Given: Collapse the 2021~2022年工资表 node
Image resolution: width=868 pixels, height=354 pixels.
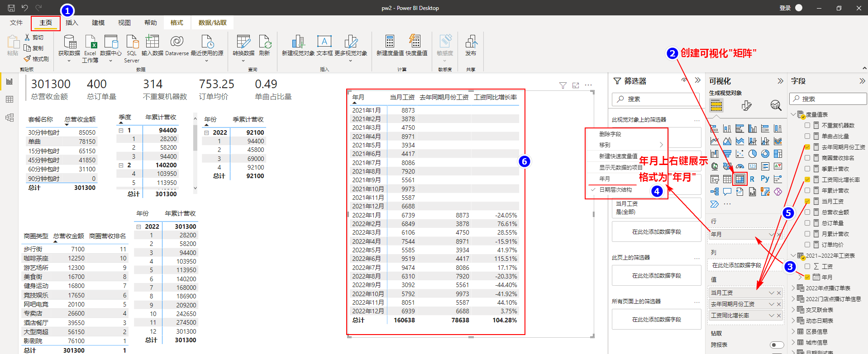Looking at the screenshot, I should tap(793, 255).
